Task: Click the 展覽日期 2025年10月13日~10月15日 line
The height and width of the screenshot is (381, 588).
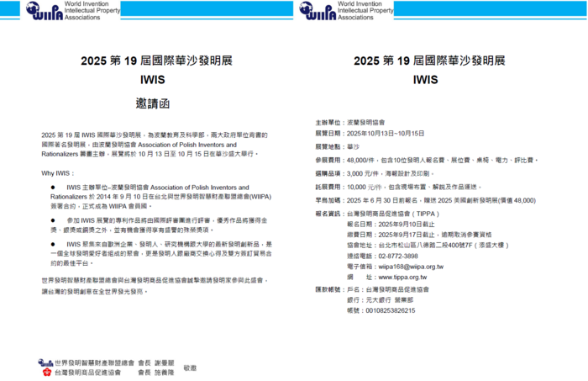Action: coord(370,133)
